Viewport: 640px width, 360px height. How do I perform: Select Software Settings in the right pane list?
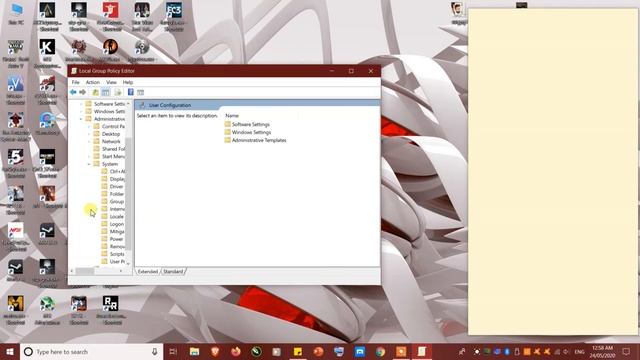(247, 124)
